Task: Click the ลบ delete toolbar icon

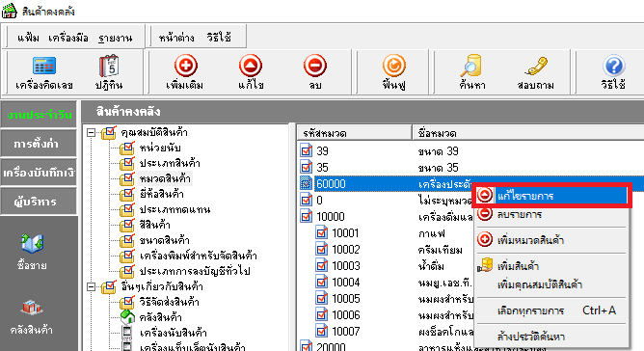Action: coord(315,66)
